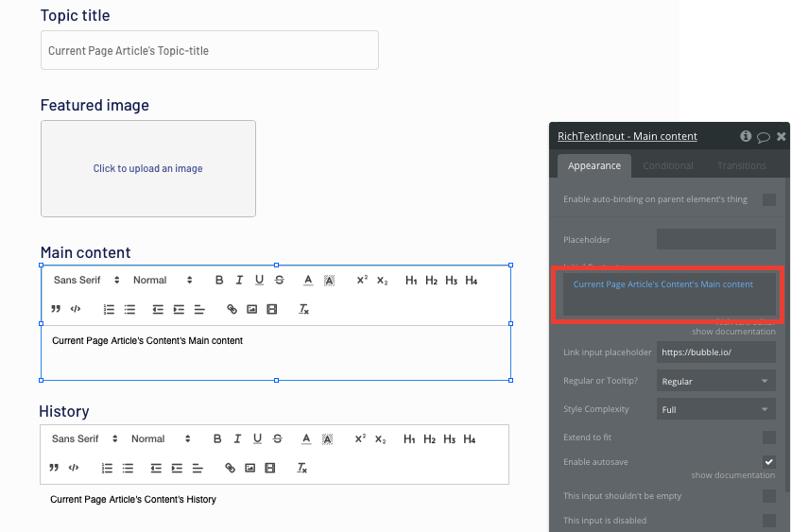This screenshot has width=791, height=532.
Task: Increase indent in Main content toolbar
Action: (x=179, y=309)
